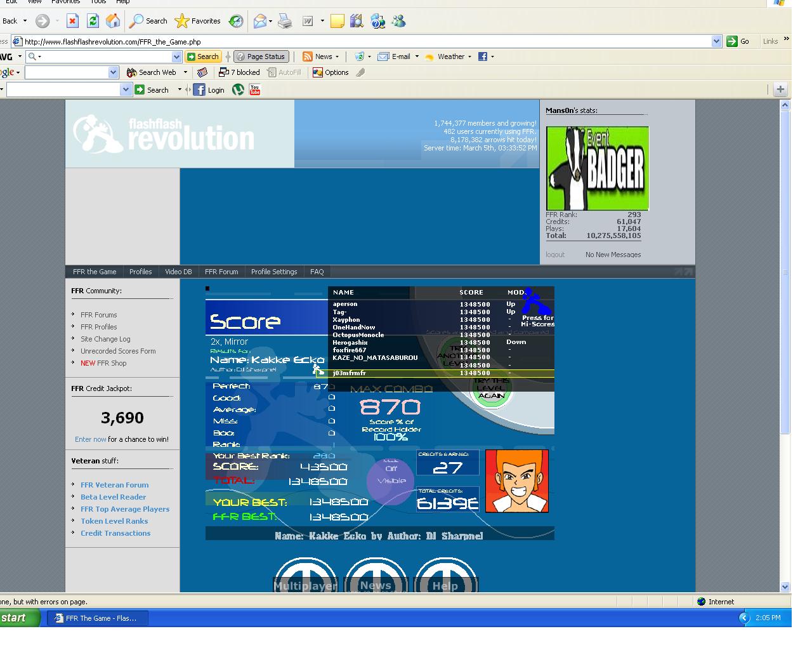The width and height of the screenshot is (812, 650).
Task: Click the Enter now jackpot link
Action: (x=91, y=439)
